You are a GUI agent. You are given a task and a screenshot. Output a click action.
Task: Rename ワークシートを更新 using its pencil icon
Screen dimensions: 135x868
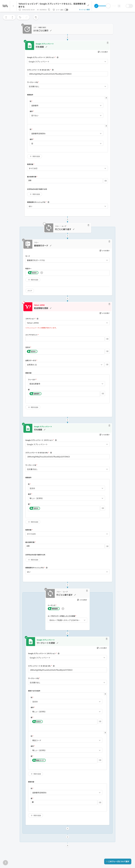coord(57,643)
